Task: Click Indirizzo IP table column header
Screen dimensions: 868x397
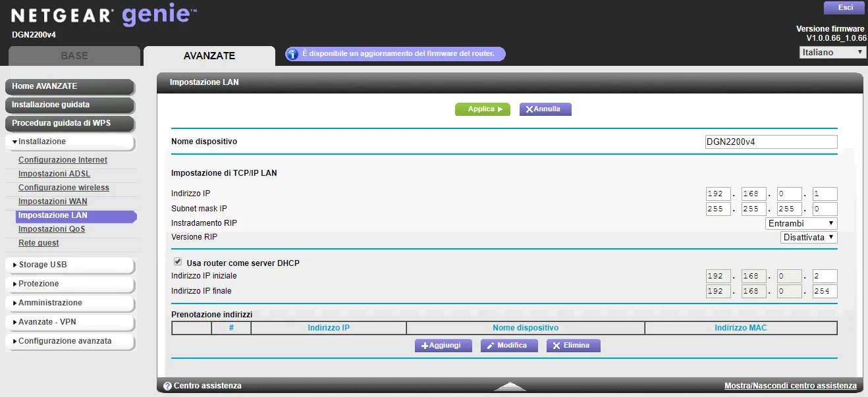Action: (329, 328)
